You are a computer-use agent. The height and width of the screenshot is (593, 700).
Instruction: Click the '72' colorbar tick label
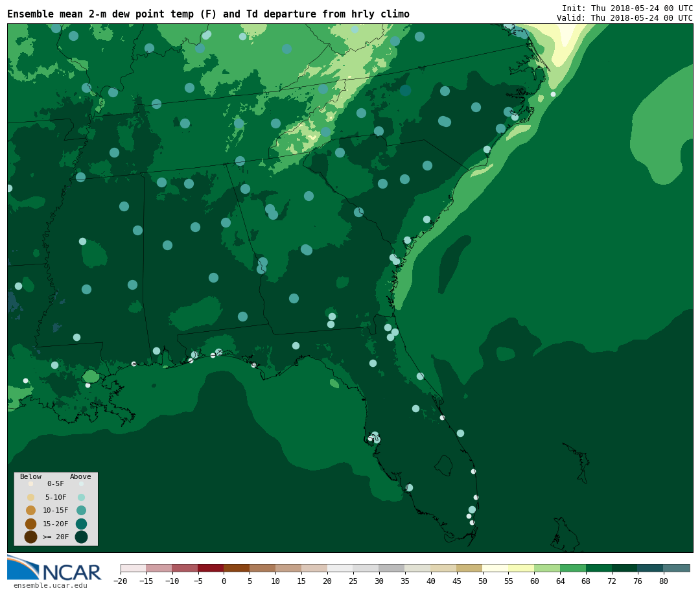(x=612, y=581)
